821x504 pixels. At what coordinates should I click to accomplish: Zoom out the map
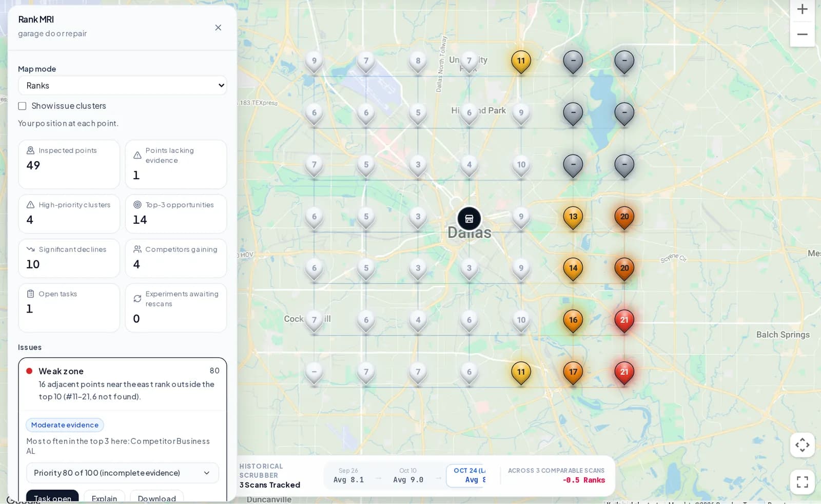tap(802, 34)
